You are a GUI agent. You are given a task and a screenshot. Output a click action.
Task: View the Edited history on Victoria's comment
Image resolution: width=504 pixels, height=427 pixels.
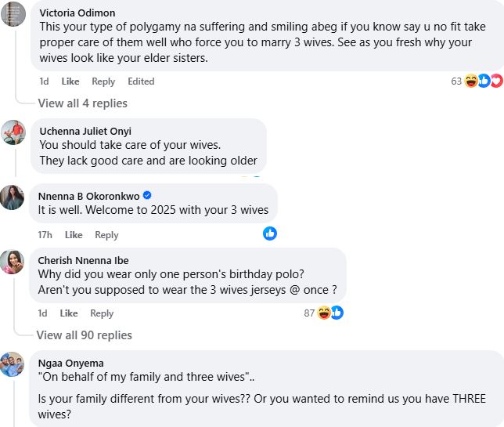(141, 81)
